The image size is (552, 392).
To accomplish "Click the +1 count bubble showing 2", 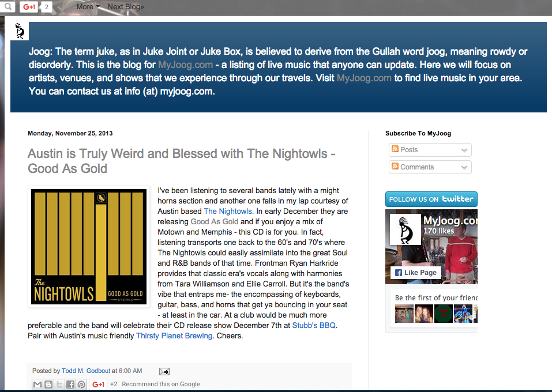I will (47, 7).
